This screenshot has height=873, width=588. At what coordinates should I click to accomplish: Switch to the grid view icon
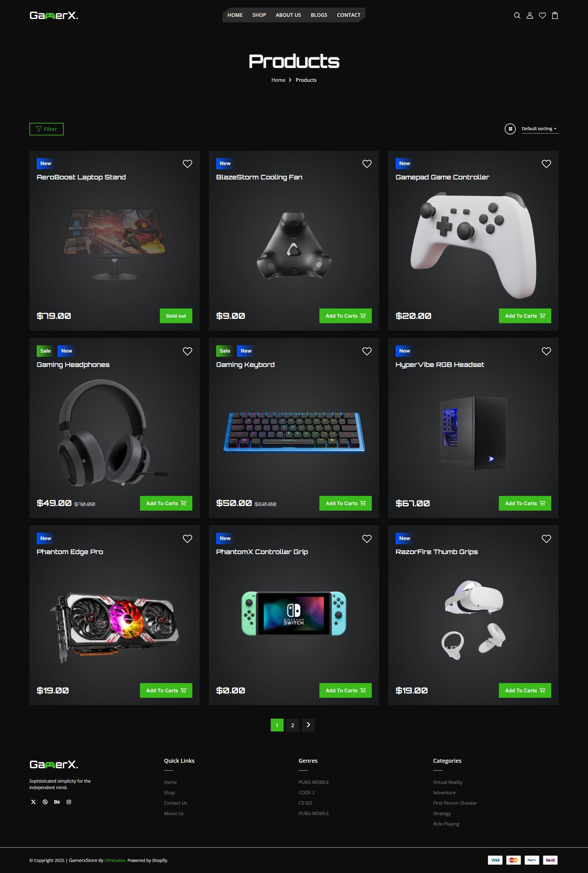coord(510,129)
